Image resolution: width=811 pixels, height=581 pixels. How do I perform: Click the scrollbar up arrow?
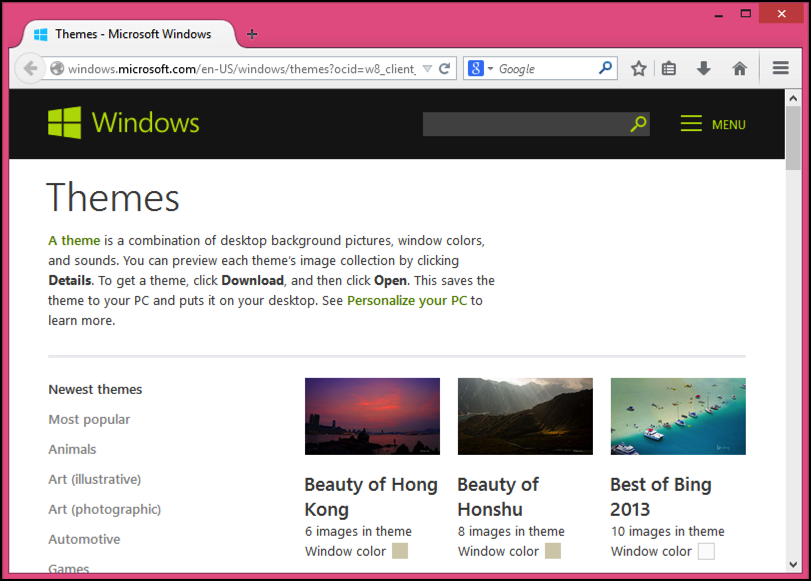pyautogui.click(x=793, y=98)
